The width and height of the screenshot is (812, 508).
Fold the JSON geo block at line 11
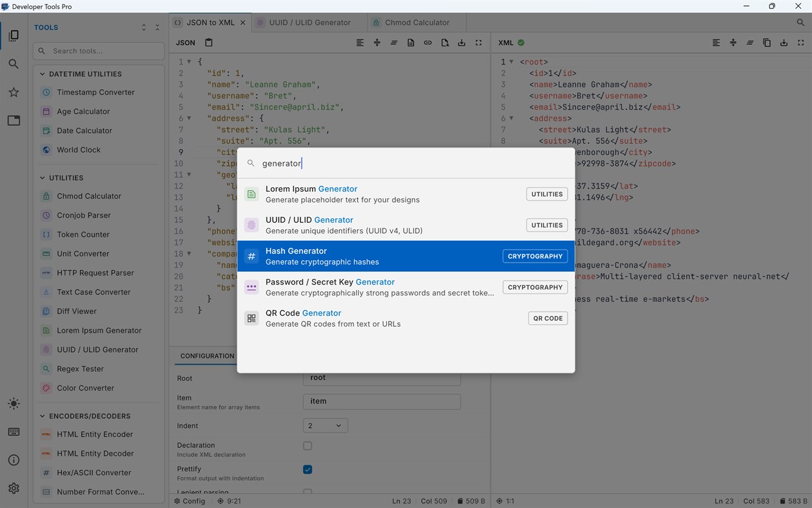point(189,175)
